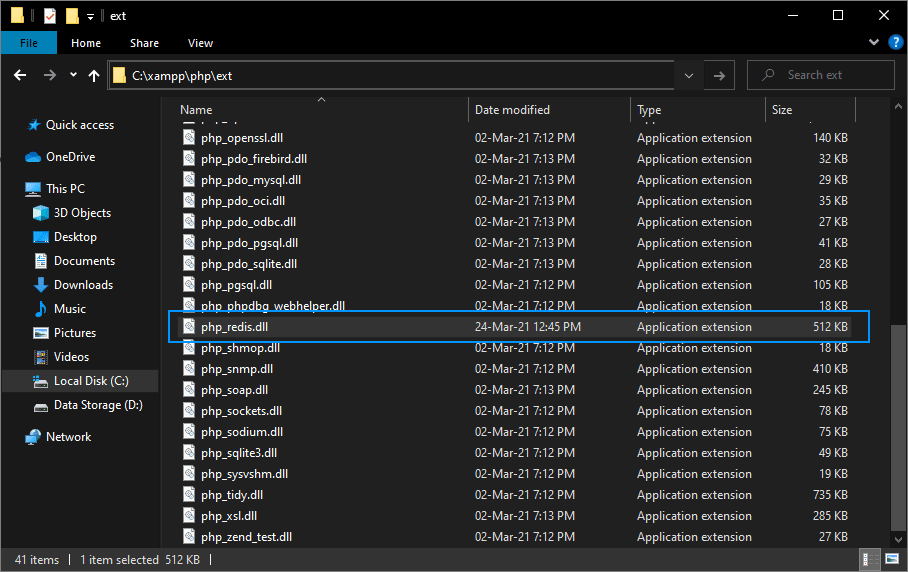Viewport: 908px width, 572px height.
Task: Switch to Details view in status bar
Action: (x=869, y=559)
